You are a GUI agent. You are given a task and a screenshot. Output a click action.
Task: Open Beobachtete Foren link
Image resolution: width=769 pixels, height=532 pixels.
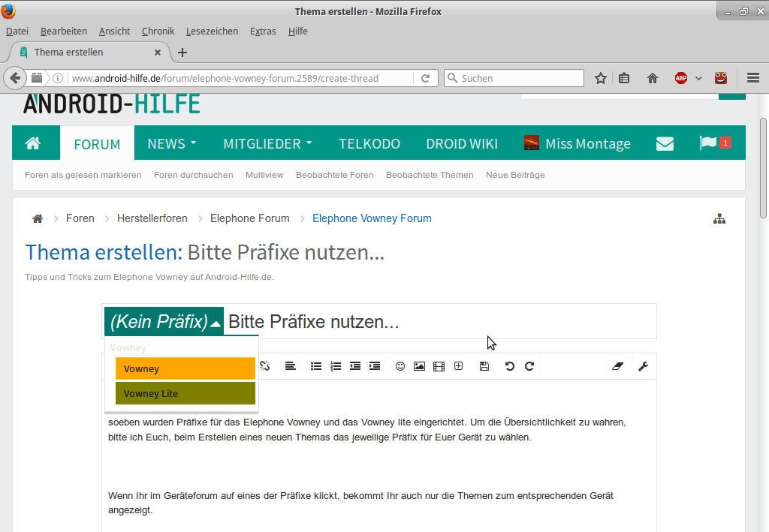coord(334,175)
